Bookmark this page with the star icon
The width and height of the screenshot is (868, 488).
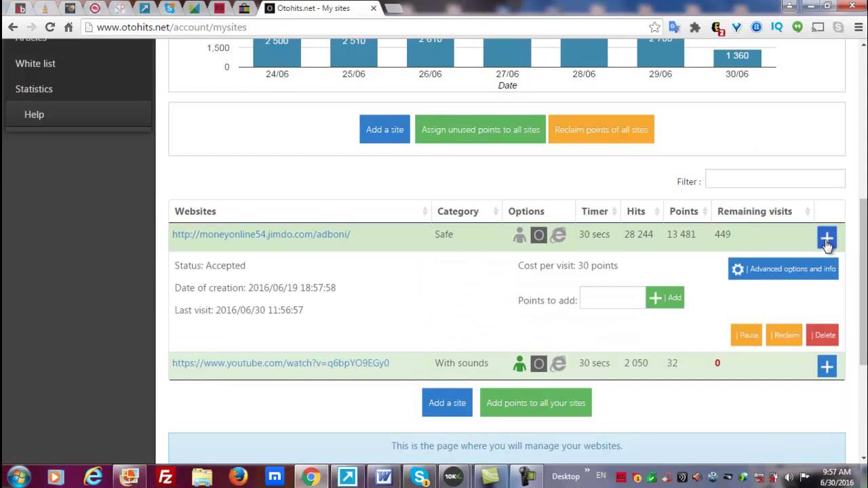click(654, 27)
